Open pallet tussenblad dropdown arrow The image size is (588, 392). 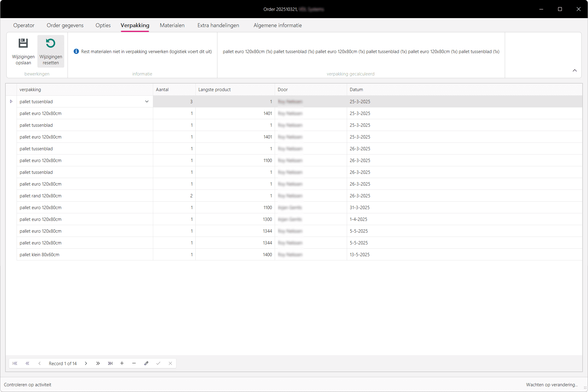pyautogui.click(x=147, y=101)
